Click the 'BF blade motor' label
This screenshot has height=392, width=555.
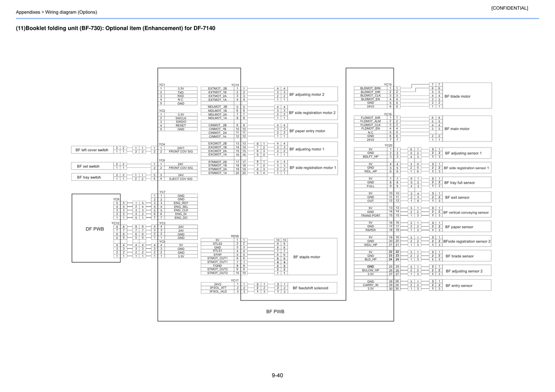pyautogui.click(x=458, y=96)
